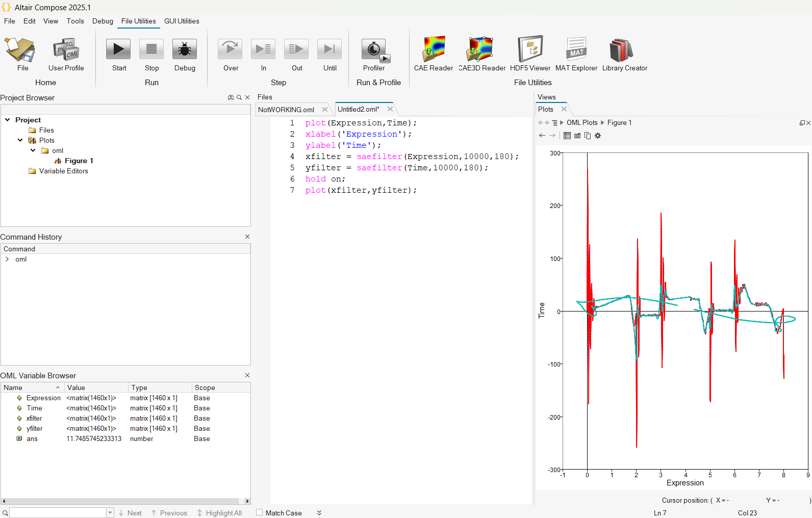Click the plot forward arrow

click(552, 136)
